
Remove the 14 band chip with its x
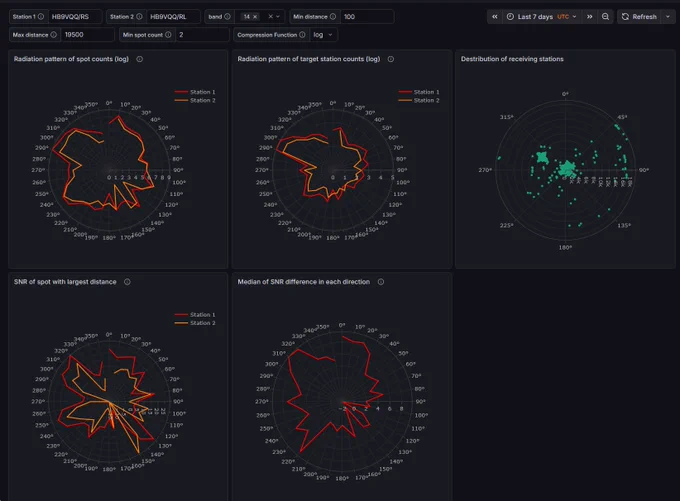click(255, 16)
